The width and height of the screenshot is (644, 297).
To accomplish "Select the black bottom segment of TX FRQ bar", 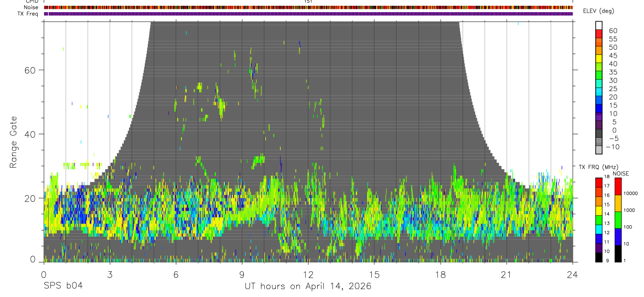I will (599, 258).
